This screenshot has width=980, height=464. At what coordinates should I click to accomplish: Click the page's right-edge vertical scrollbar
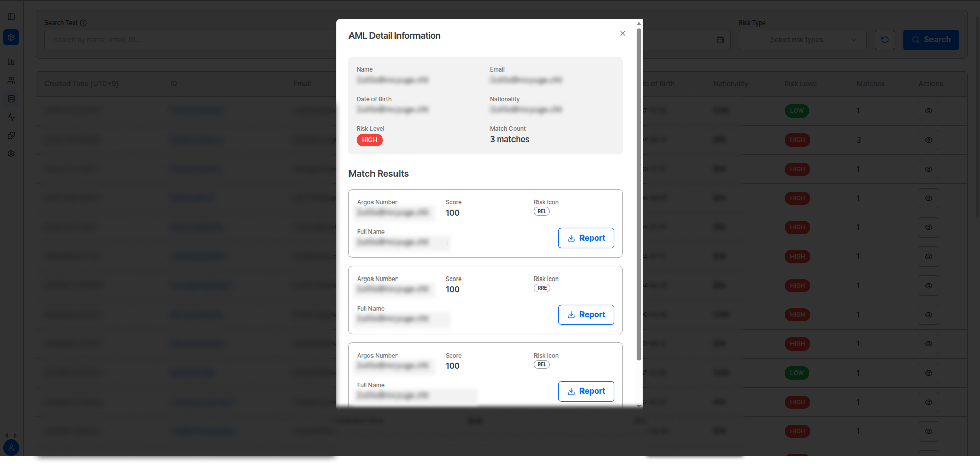click(977, 118)
